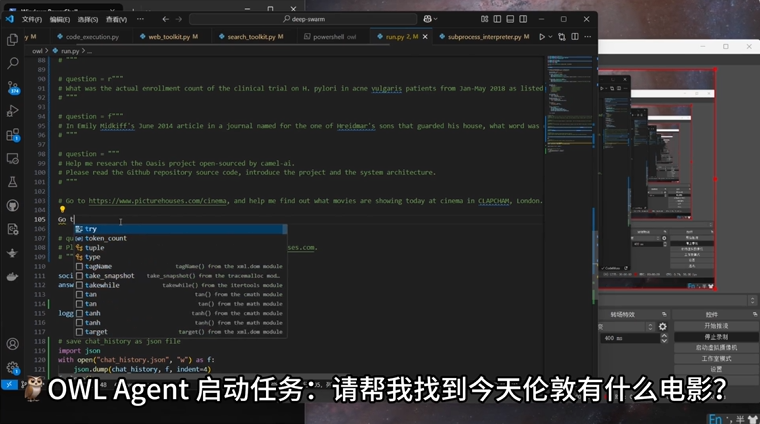
Task: Open the 编辑(E) menu
Action: click(x=60, y=19)
